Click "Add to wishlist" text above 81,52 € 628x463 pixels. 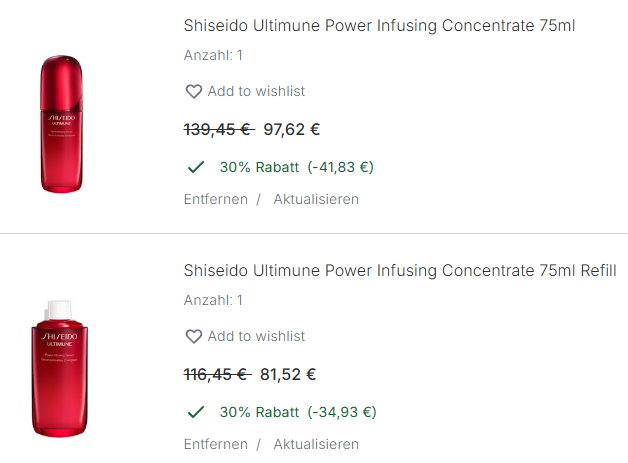[256, 336]
